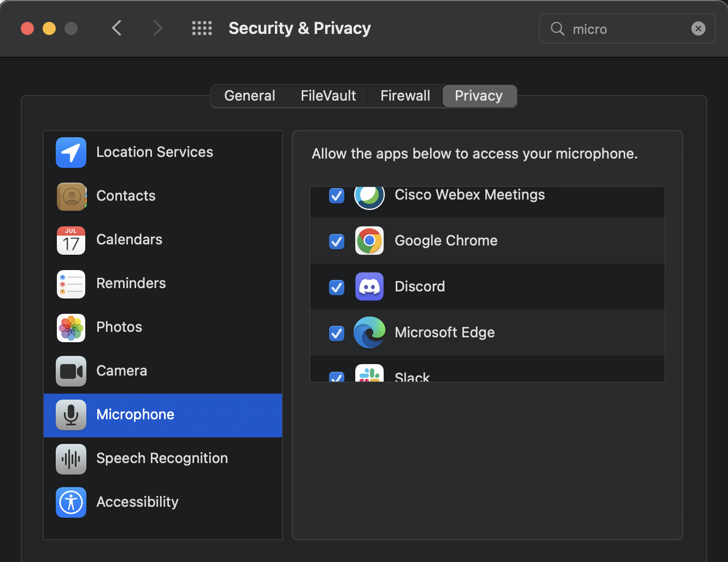Disable Discord microphone access checkbox
The width and height of the screenshot is (728, 562).
pos(337,287)
